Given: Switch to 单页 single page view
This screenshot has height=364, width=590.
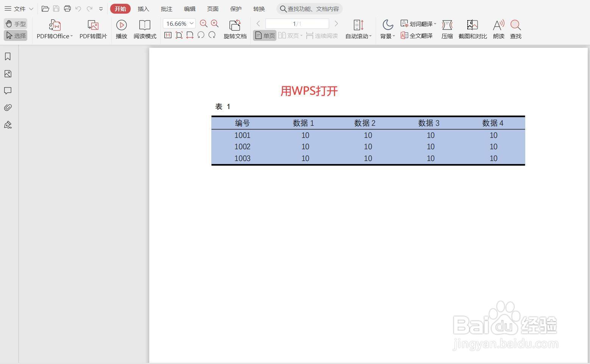Looking at the screenshot, I should coord(265,36).
